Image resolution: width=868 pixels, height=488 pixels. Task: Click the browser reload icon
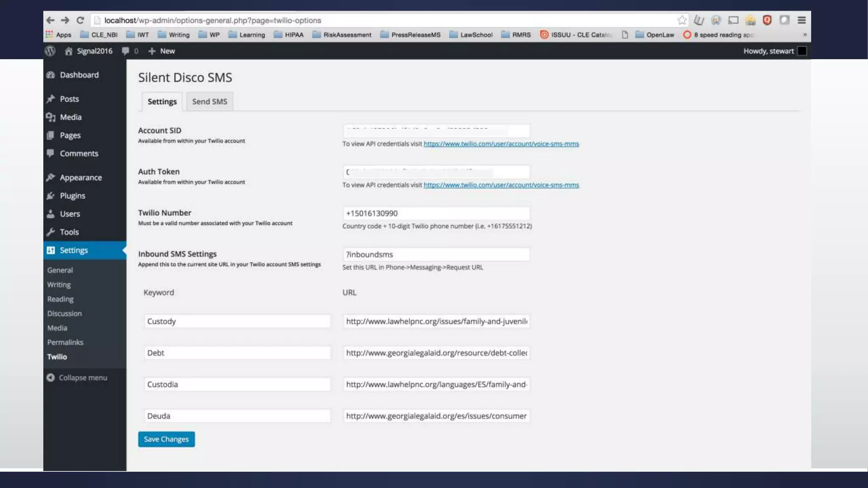pyautogui.click(x=80, y=20)
